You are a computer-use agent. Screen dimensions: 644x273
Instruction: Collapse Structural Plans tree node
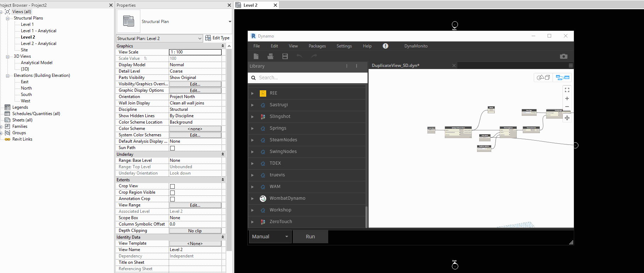[7, 18]
